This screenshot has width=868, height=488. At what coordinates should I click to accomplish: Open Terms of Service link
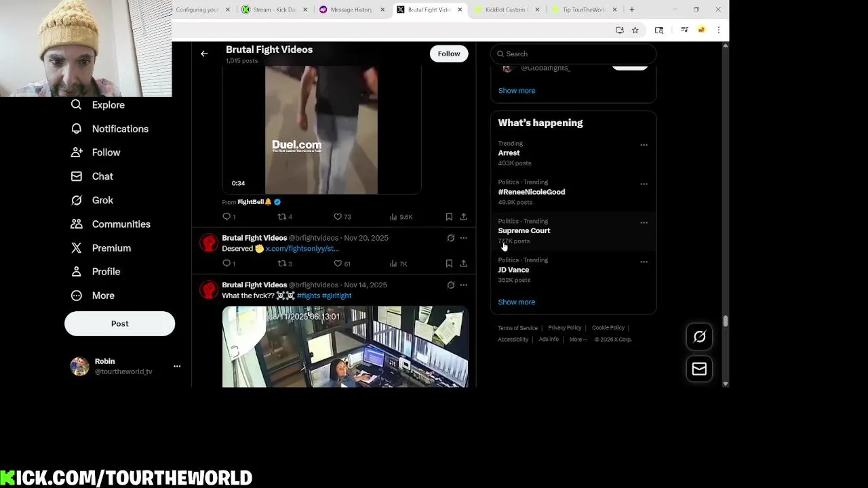point(517,328)
